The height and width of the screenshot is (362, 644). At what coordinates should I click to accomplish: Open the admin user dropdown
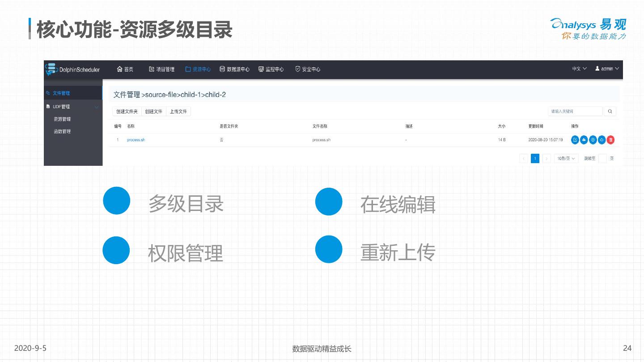pos(607,69)
